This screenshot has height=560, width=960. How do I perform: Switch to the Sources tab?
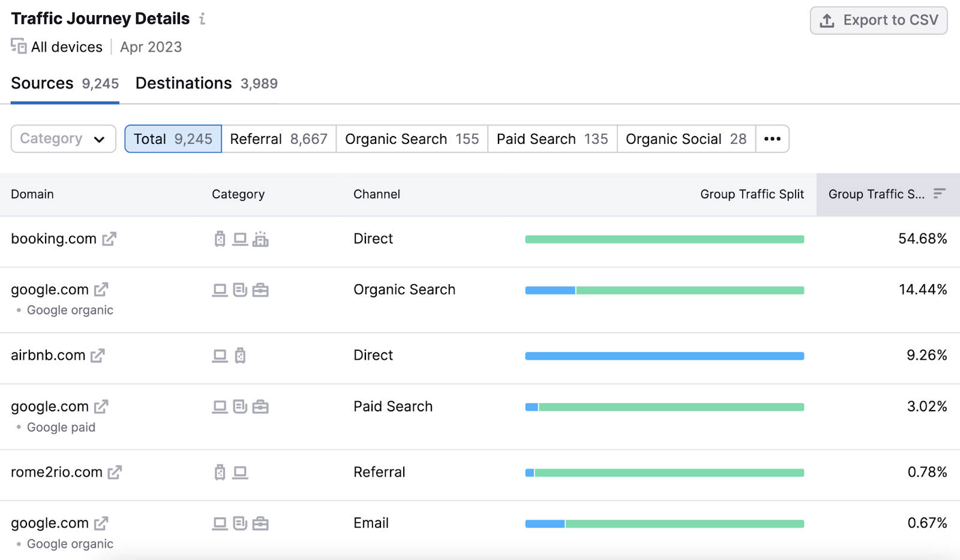click(65, 83)
